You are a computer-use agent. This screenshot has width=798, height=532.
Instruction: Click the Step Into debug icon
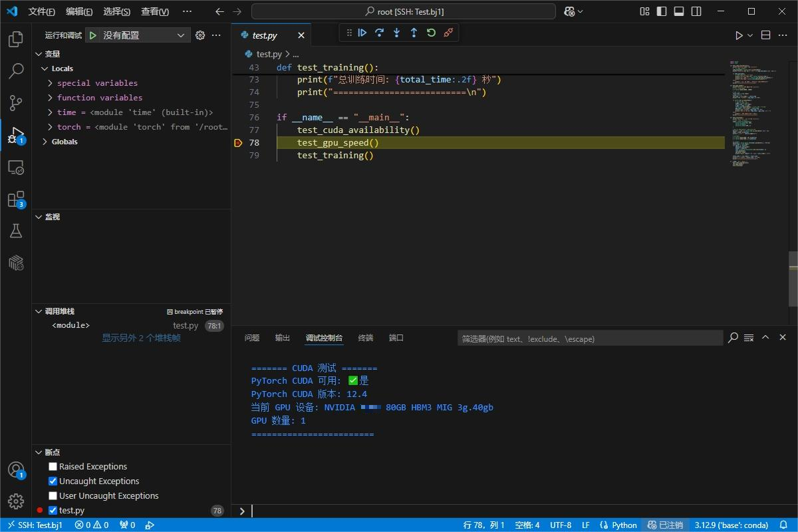397,33
